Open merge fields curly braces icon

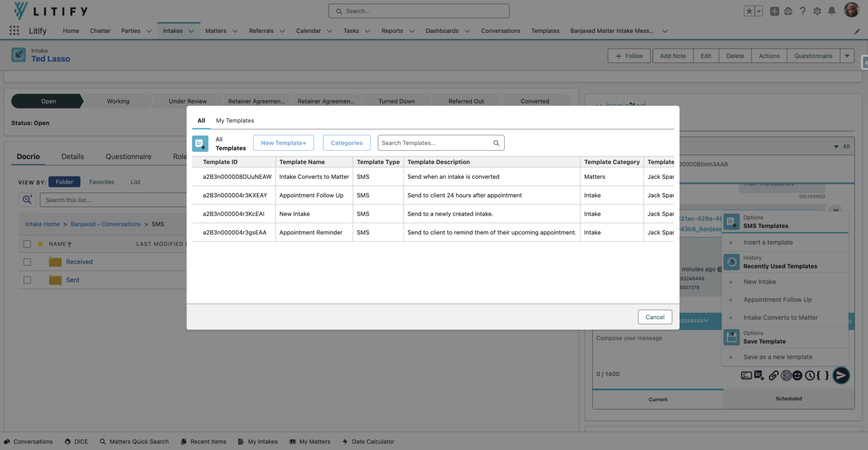coord(823,375)
